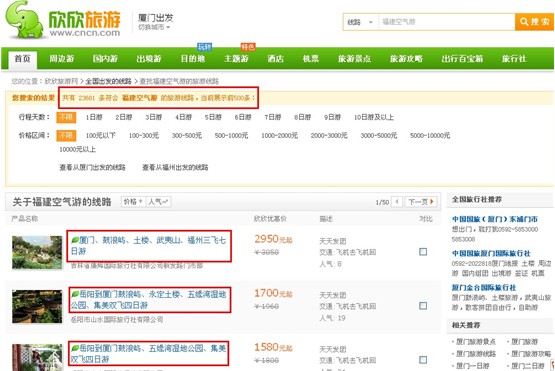Open the 厦门一日游 related link

click(x=473, y=366)
